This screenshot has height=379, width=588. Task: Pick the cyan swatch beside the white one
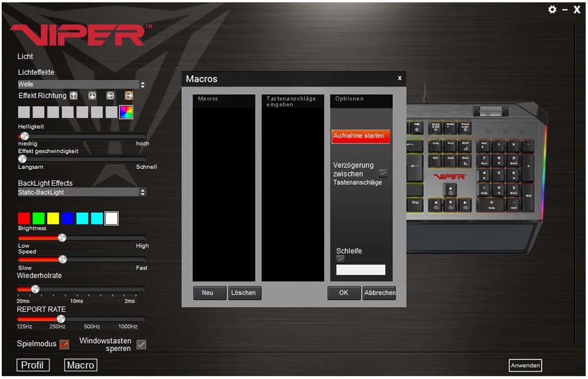click(97, 218)
